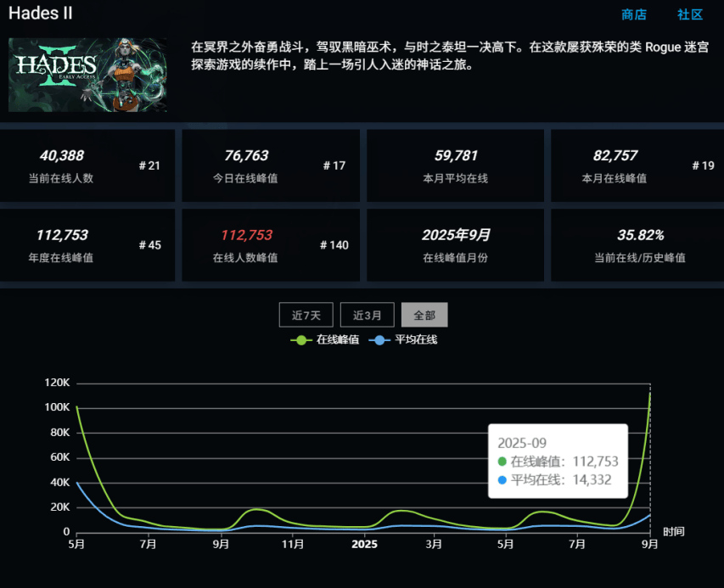
Task: Click the green dot in the chart tooltip
Action: coord(502,462)
